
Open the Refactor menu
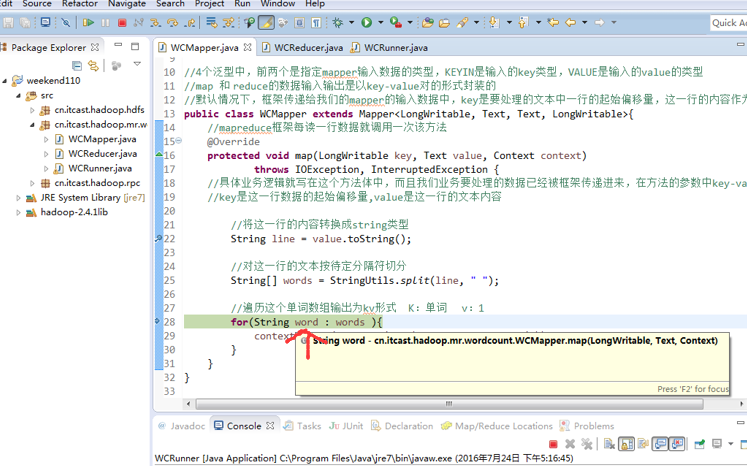point(80,4)
